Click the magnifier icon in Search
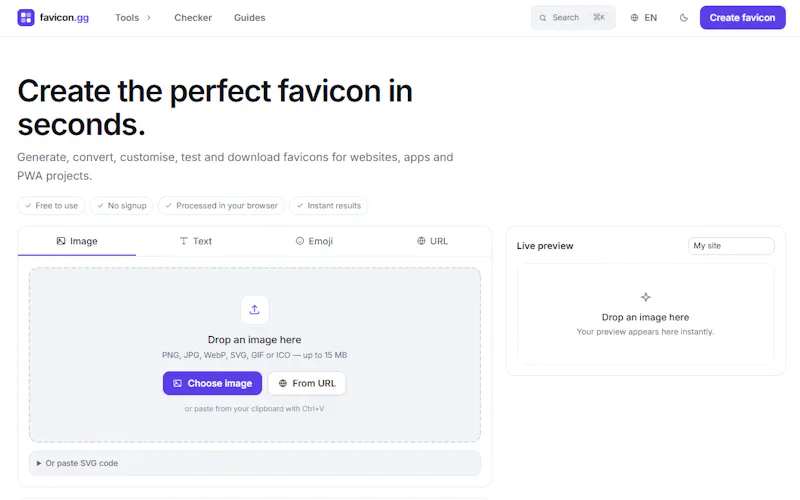 click(x=542, y=18)
